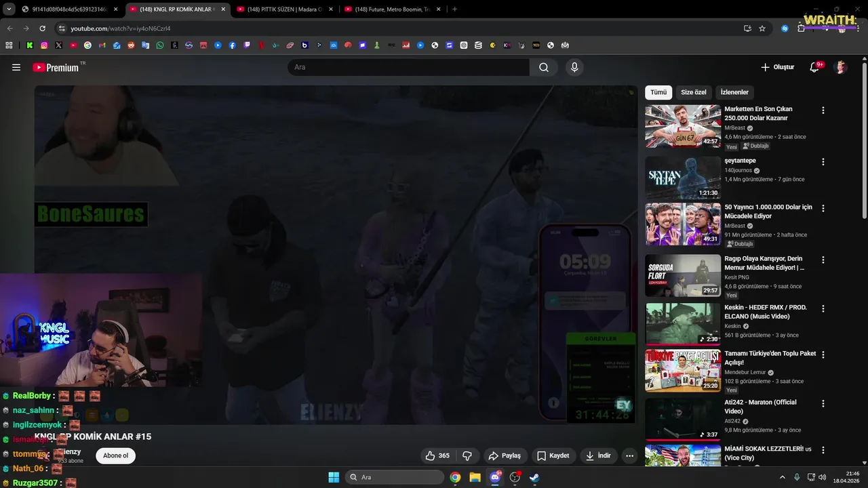Open the Keskin HEDEF RMX thumbnail

683,325
